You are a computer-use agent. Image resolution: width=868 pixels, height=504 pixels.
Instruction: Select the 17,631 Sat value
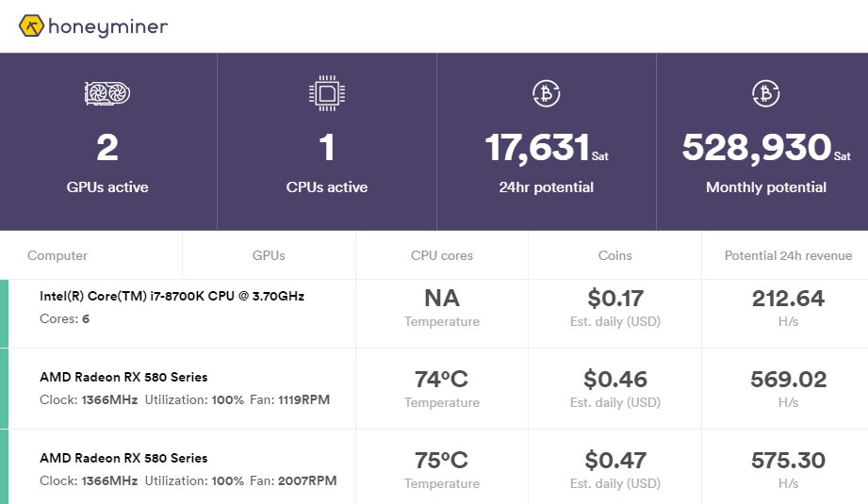(547, 148)
